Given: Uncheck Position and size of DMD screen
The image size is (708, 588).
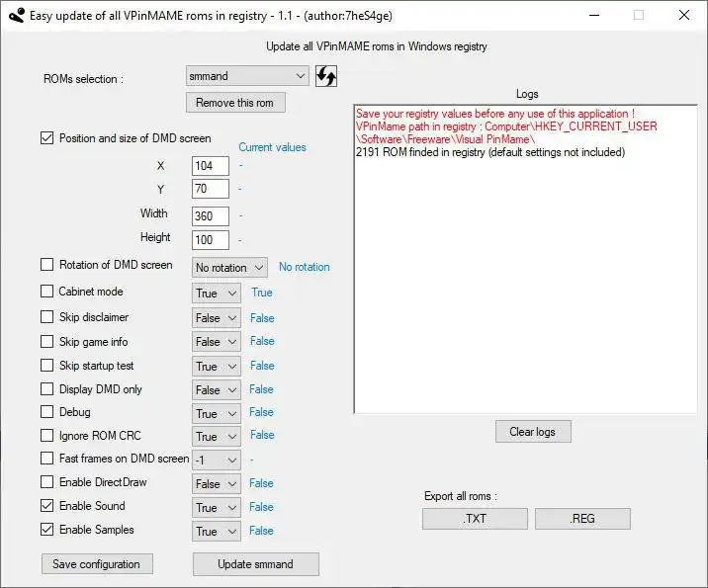Looking at the screenshot, I should [x=46, y=137].
